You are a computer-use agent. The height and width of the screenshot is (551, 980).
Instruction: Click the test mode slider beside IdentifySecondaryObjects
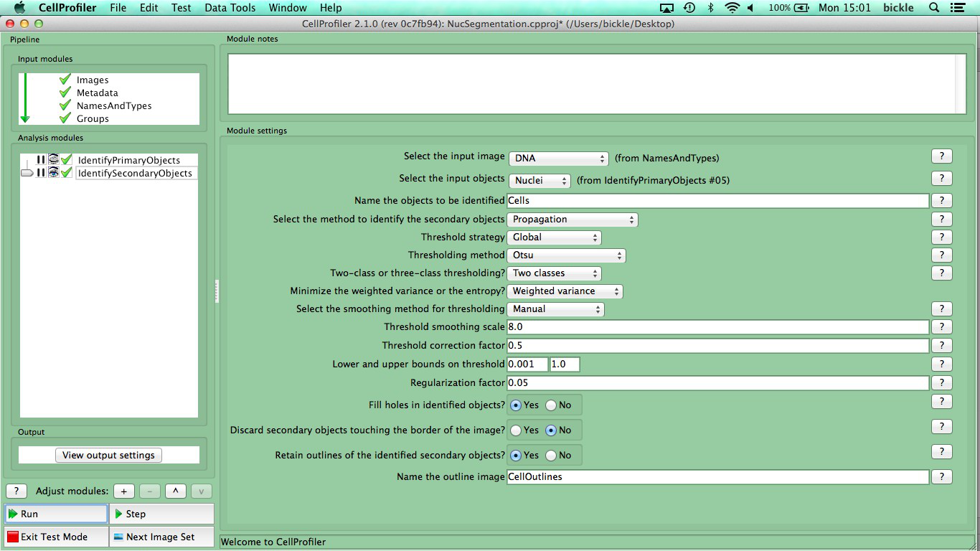[x=27, y=173]
